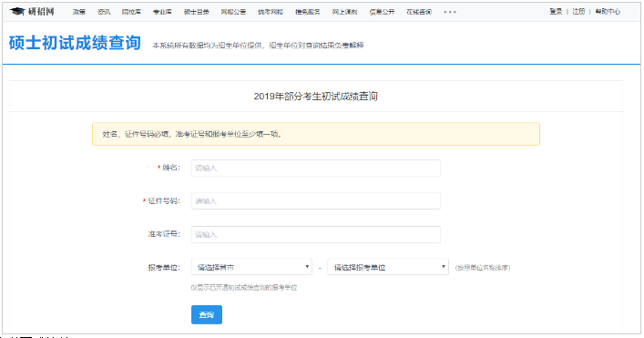Click the 研招网 graduation cap logo
The height and width of the screenshot is (338, 644).
[x=32, y=12]
